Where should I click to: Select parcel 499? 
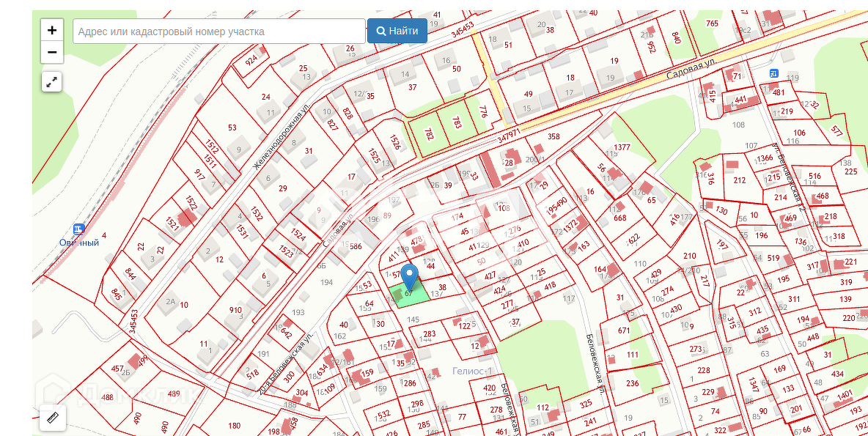tap(143, 361)
